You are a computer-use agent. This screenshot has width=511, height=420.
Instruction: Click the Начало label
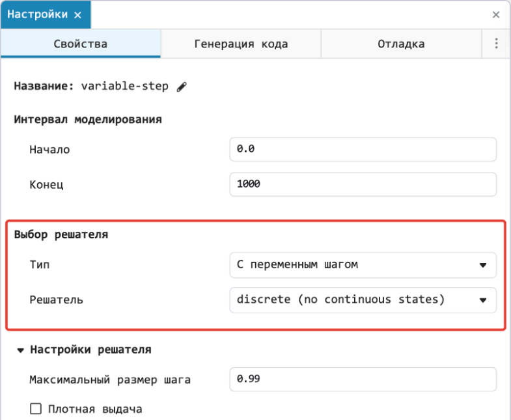coord(49,150)
